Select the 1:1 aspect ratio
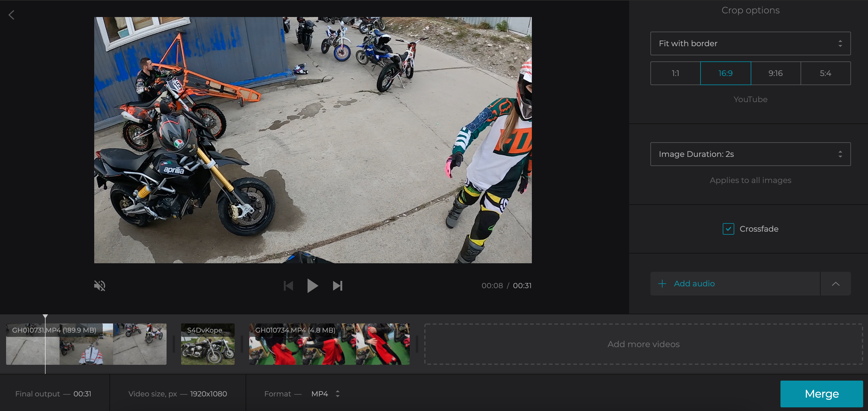 point(675,73)
